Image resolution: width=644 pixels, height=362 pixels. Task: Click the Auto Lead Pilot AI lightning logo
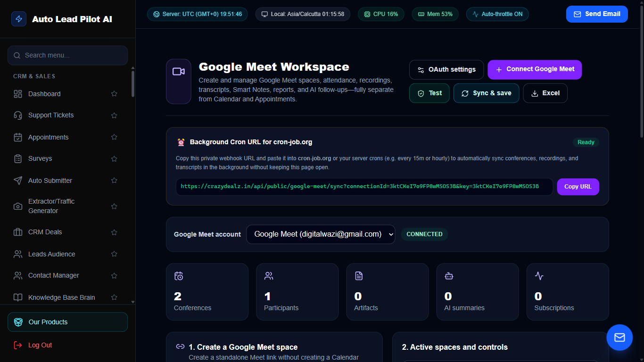pos(19,19)
